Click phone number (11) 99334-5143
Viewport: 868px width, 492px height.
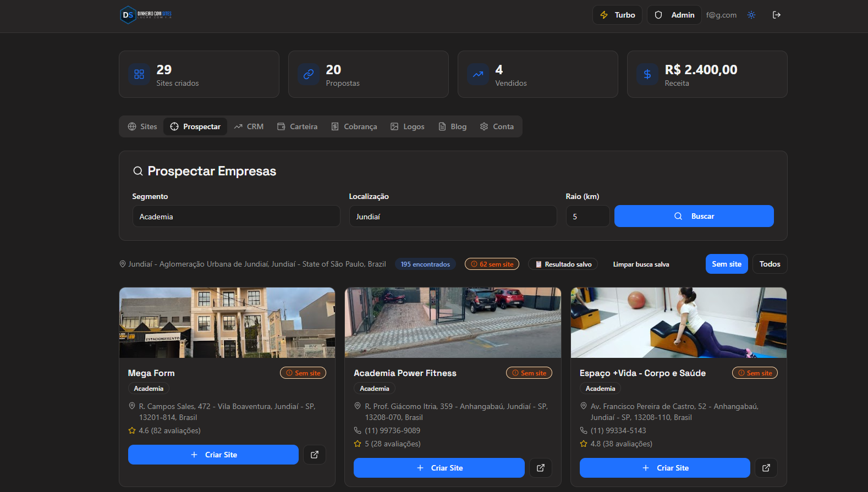point(618,430)
